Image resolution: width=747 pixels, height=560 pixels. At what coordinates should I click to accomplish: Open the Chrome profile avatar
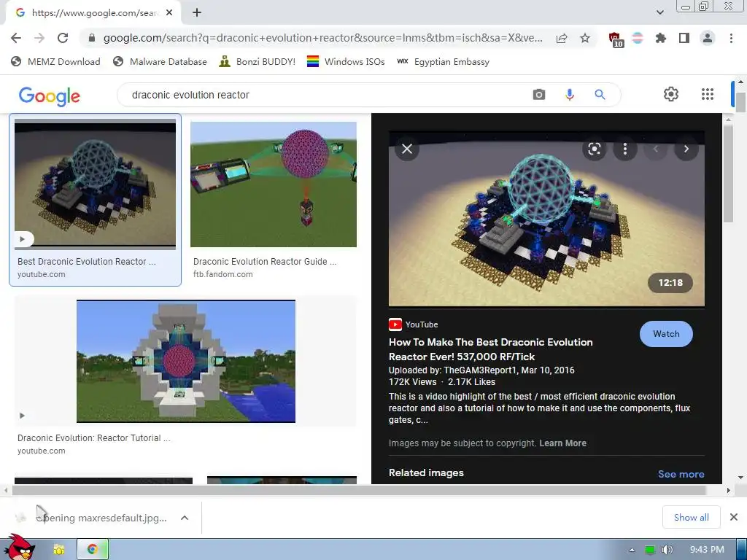point(708,38)
